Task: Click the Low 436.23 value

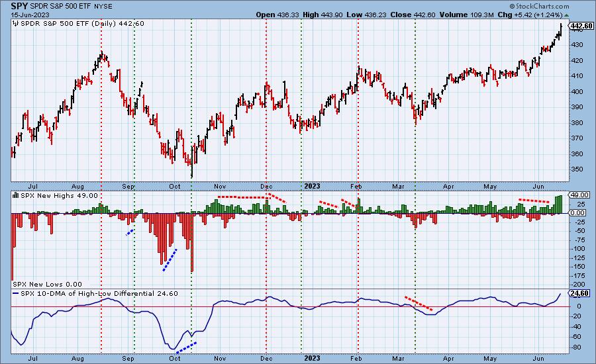Action: [366, 15]
